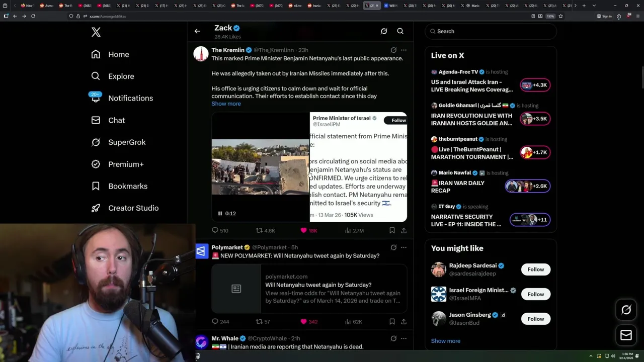Image resolution: width=644 pixels, height=362 pixels.
Task: Click the X Search input field
Action: coord(491,31)
